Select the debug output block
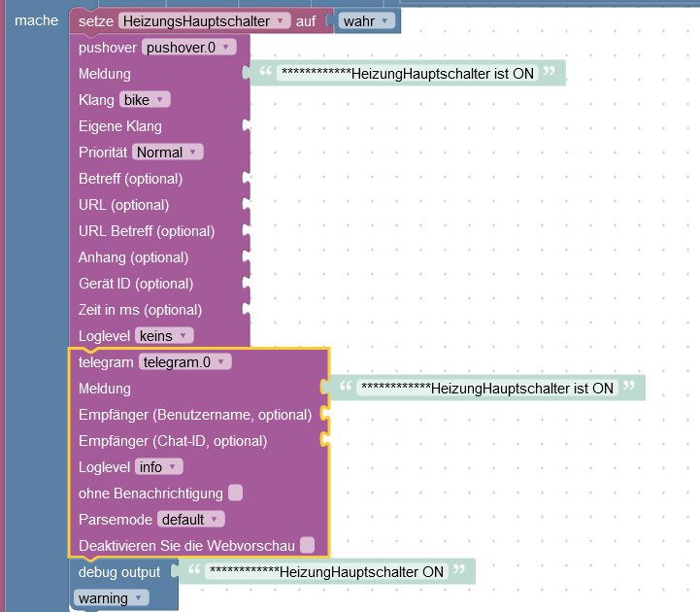This screenshot has width=700, height=612. [119, 572]
